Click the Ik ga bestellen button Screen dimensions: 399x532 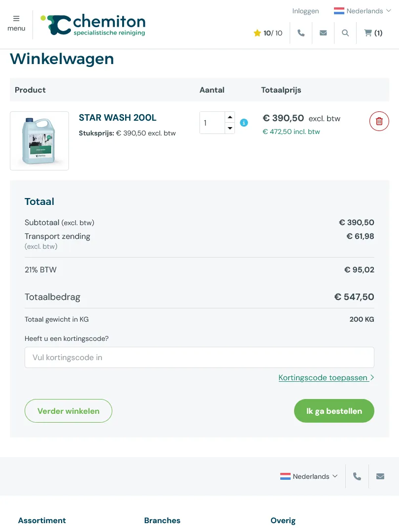pyautogui.click(x=334, y=411)
